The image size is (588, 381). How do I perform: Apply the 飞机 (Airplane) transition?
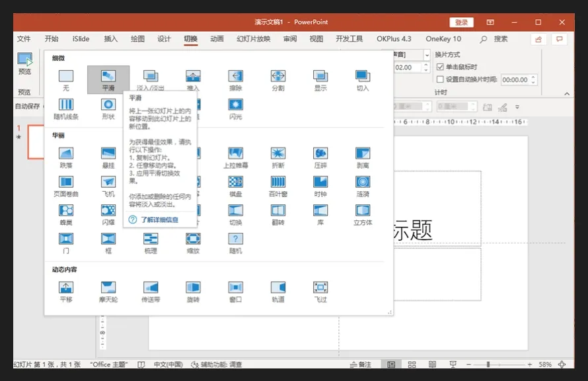pyautogui.click(x=108, y=186)
